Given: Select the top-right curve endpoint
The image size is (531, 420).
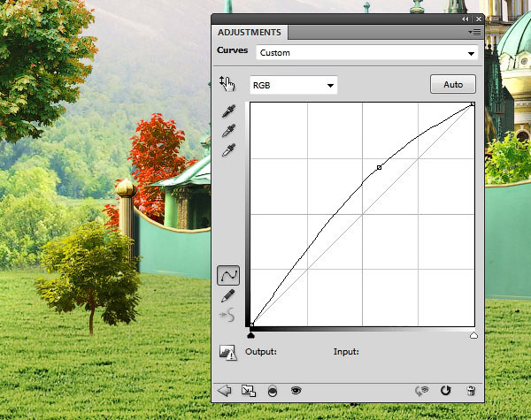Looking at the screenshot, I should coord(473,104).
